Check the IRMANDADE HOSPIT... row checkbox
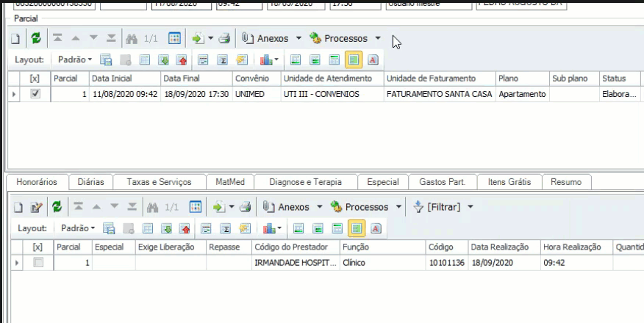Viewport: 644px width, 323px height. (x=38, y=263)
